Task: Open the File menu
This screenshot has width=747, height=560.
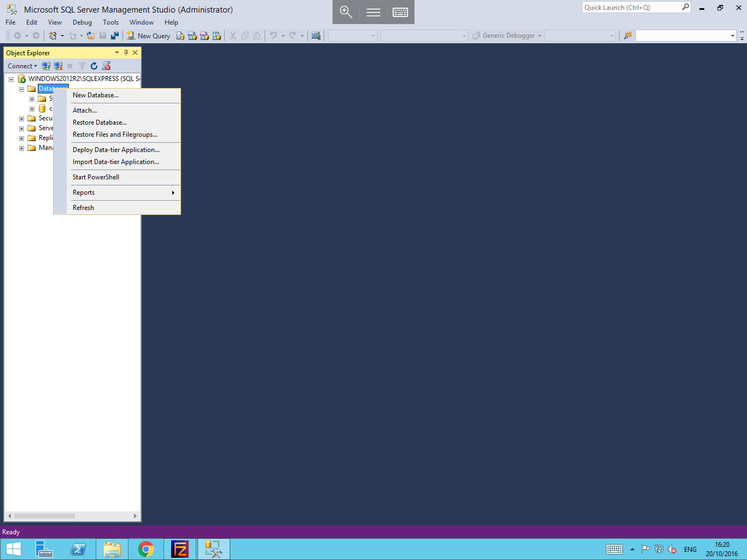Action: click(10, 22)
